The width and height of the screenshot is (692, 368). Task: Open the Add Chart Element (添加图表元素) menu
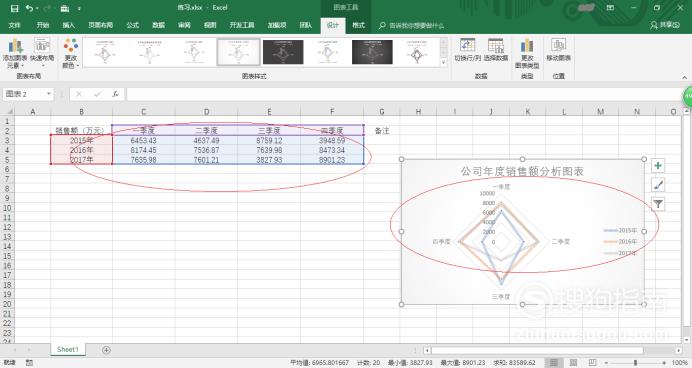click(15, 53)
